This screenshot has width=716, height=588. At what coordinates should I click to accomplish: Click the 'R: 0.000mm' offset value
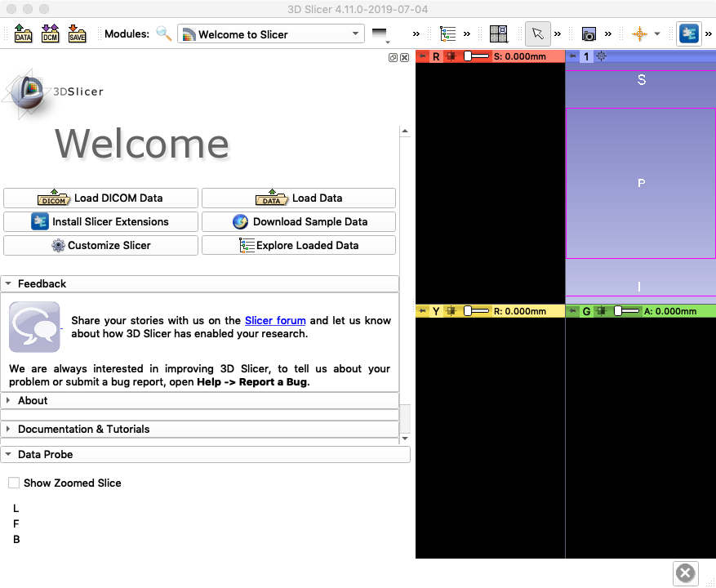tap(519, 311)
